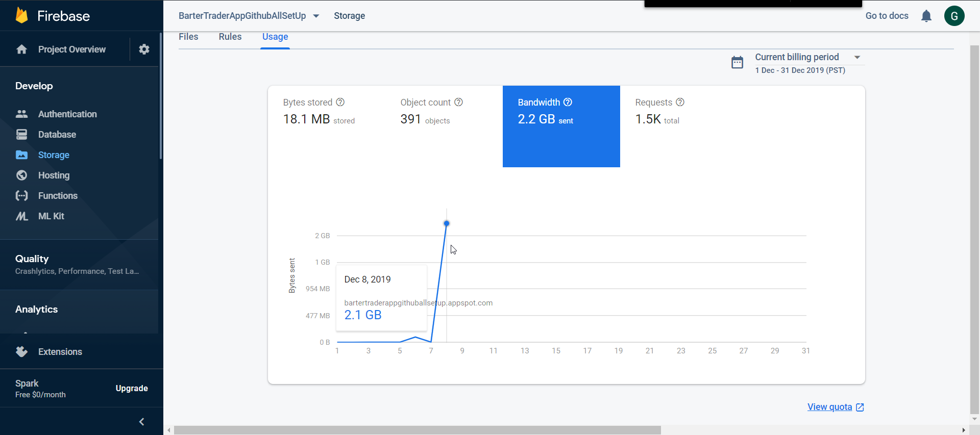The image size is (980, 435).
Task: Select the Requests metric card
Action: tap(679, 126)
